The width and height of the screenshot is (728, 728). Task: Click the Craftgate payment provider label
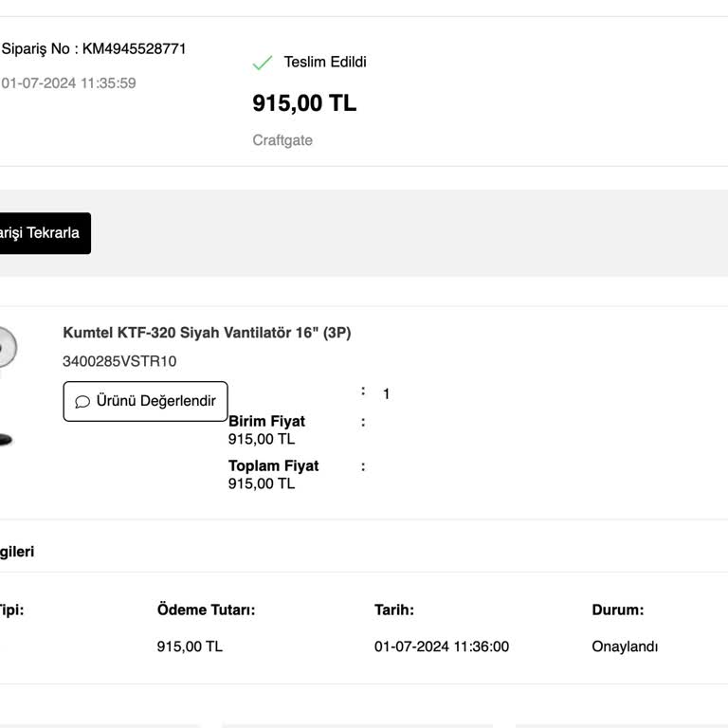click(282, 140)
